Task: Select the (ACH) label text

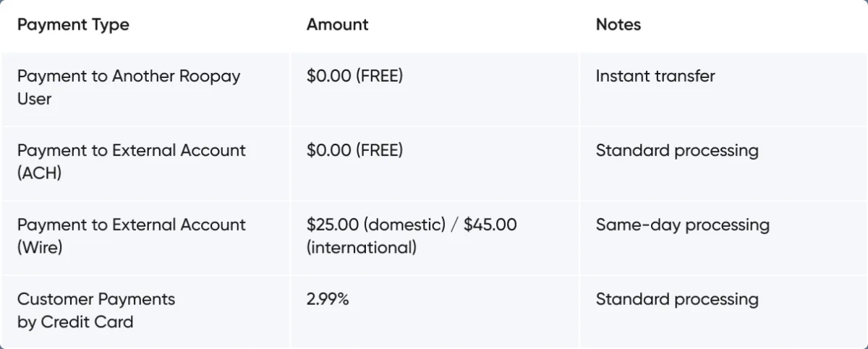Action: point(39,173)
